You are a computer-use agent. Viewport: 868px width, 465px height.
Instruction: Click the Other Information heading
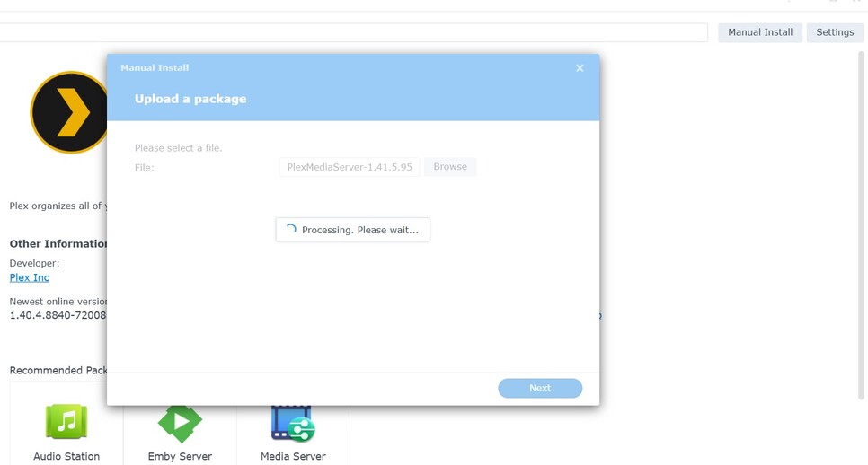pos(58,244)
